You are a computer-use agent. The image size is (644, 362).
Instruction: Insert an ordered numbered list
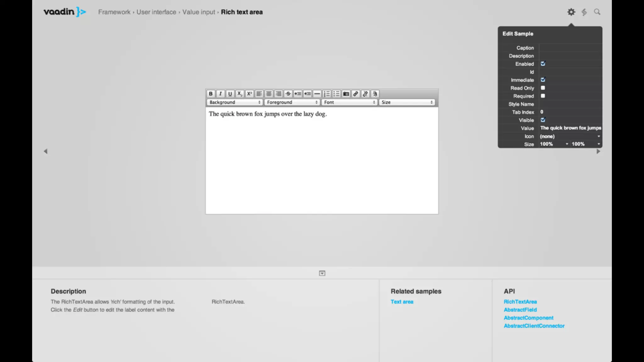327,94
